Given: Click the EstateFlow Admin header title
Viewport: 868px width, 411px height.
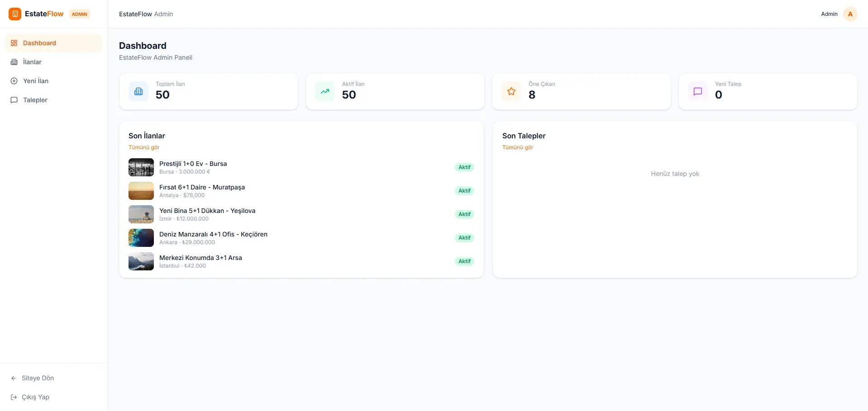Looking at the screenshot, I should (146, 14).
